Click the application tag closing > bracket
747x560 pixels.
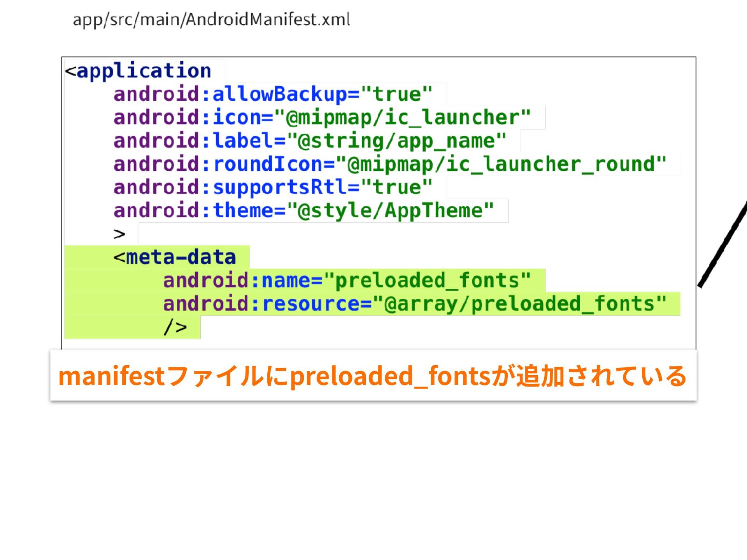tap(119, 234)
